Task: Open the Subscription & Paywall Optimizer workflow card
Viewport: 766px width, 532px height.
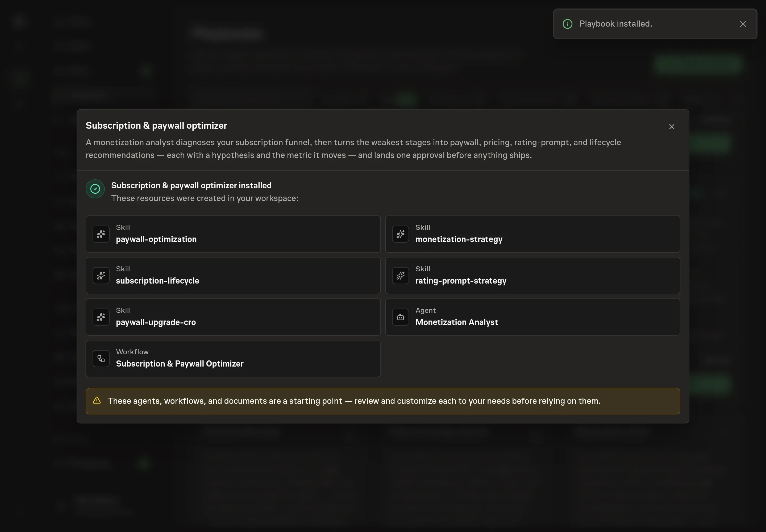Action: coord(233,359)
